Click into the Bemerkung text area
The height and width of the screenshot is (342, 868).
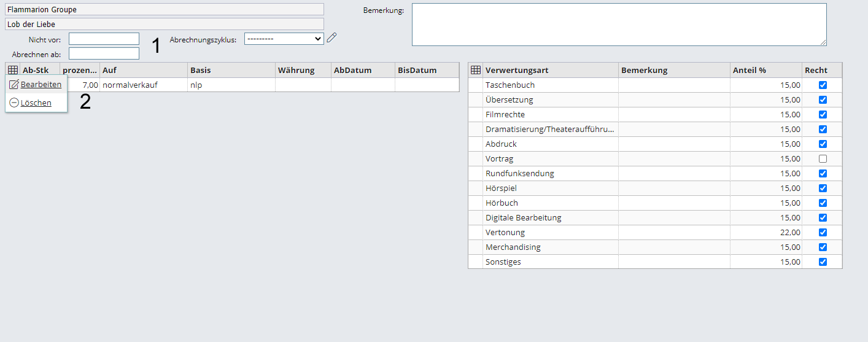coord(619,25)
